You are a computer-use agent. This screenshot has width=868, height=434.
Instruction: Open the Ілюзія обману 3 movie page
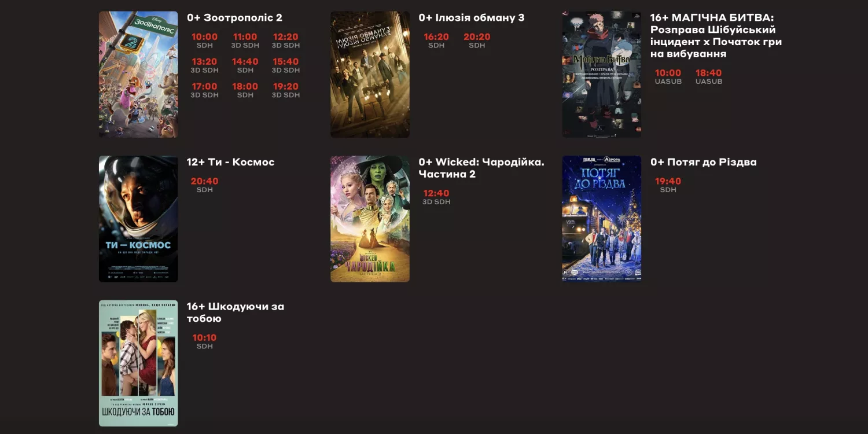click(x=472, y=18)
